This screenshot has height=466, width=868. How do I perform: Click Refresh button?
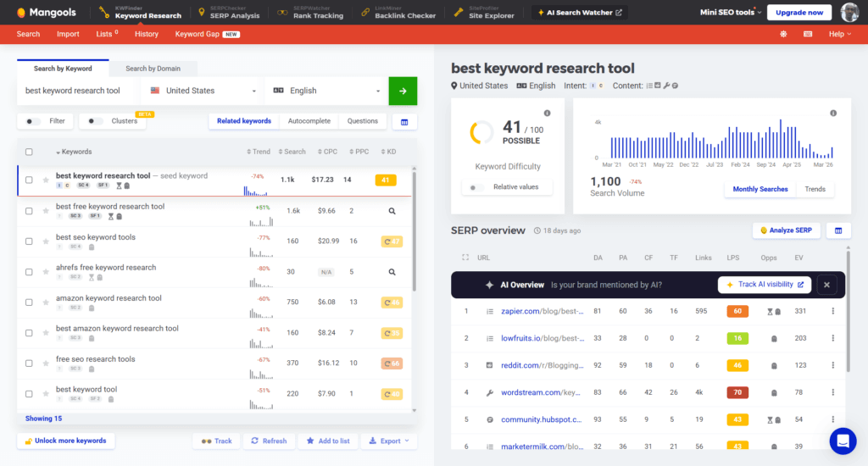point(269,441)
